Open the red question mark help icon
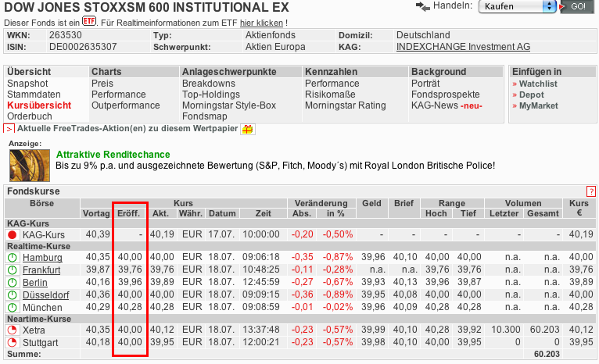The image size is (599, 364). tap(590, 191)
